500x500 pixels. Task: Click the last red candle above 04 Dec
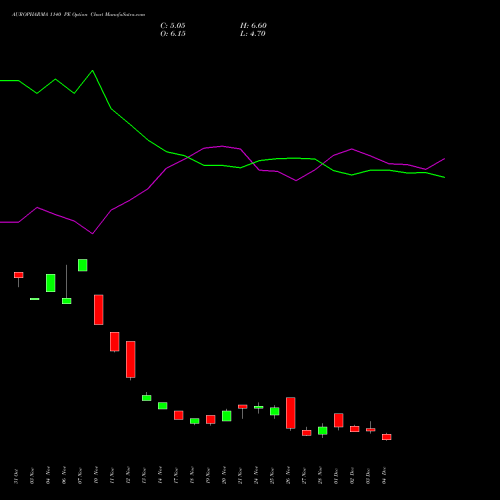(x=387, y=437)
